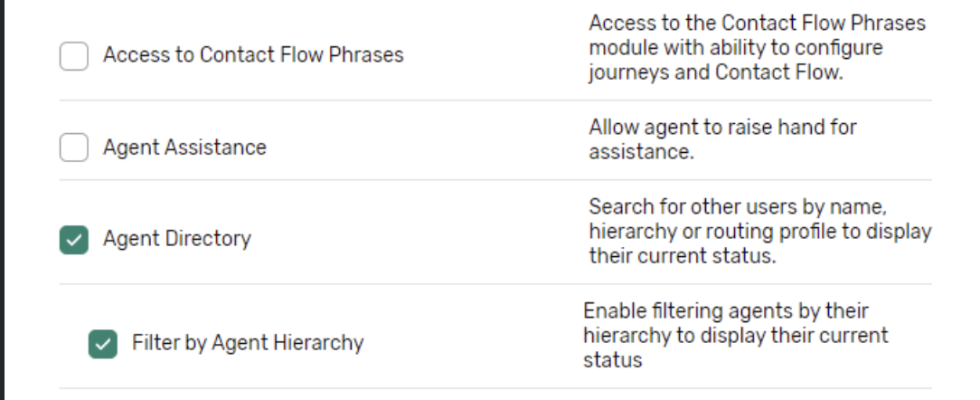Screen dimensions: 980x400
Task: Click 'Access to the Contact Flow Phrases' description line
Action: click(758, 23)
